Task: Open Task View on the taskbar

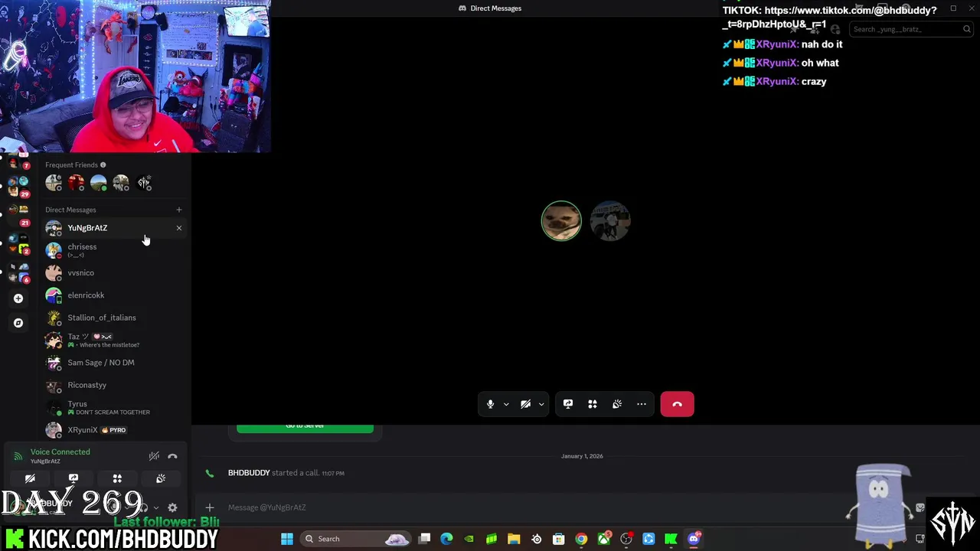Action: (x=425, y=539)
